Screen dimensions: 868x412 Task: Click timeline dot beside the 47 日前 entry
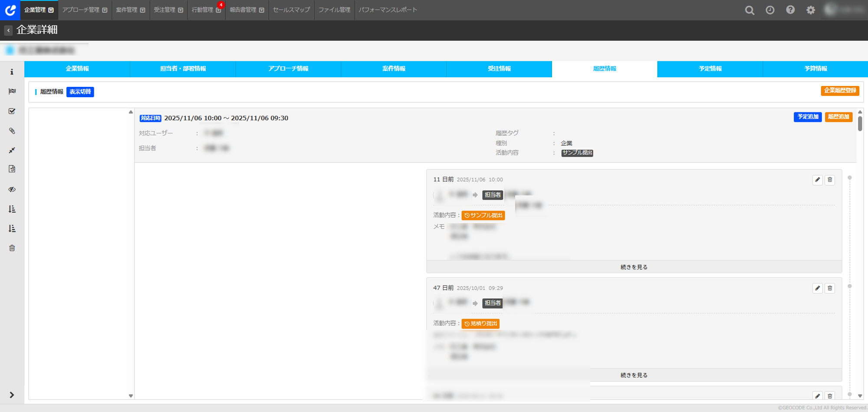click(x=850, y=286)
